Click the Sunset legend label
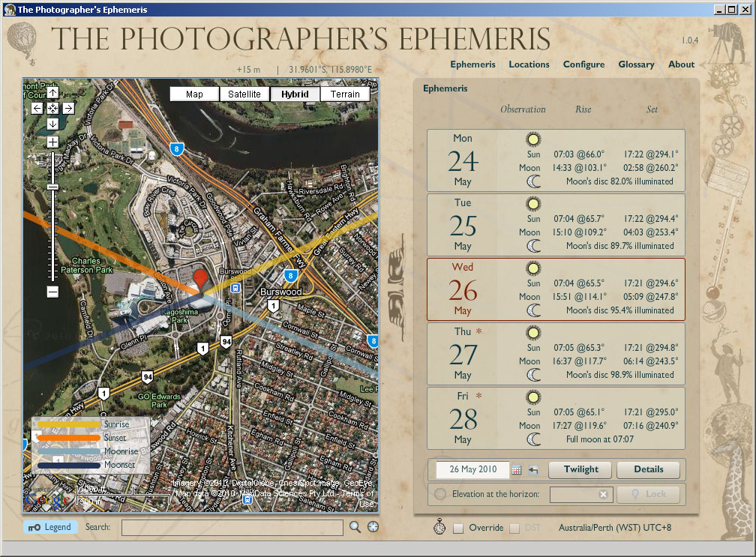This screenshot has height=557, width=756. coord(115,438)
